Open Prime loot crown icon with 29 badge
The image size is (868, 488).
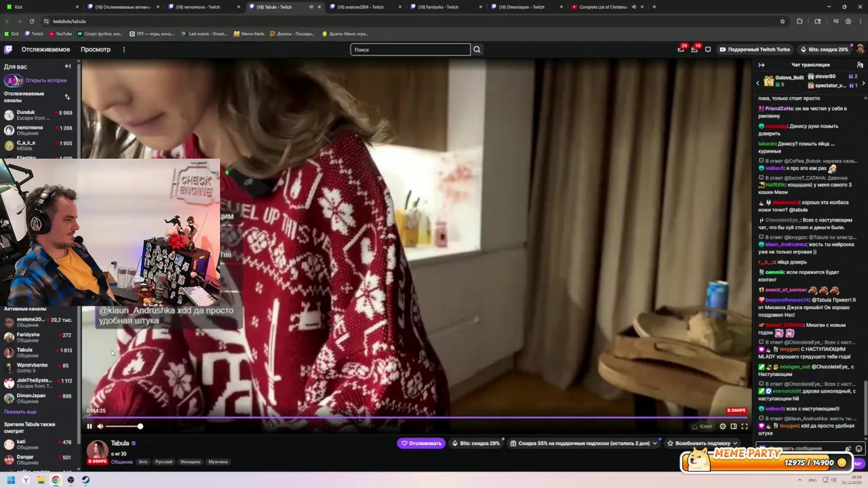(x=681, y=49)
